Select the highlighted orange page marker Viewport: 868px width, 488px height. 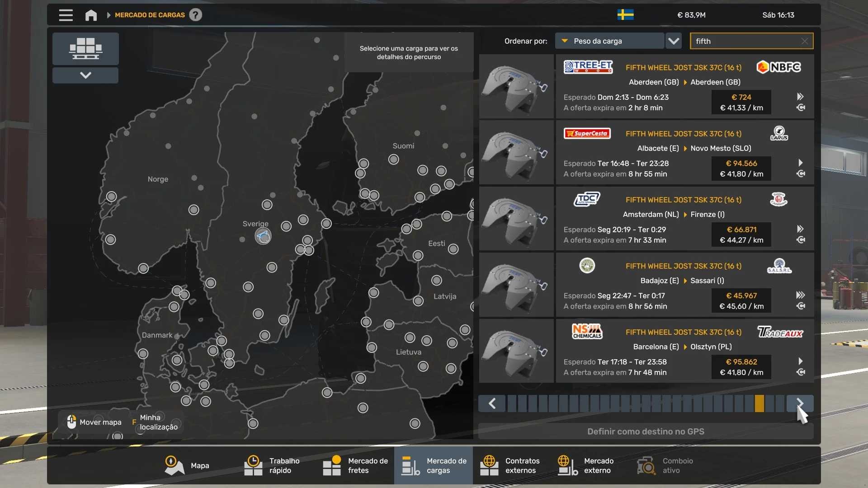[x=759, y=404]
